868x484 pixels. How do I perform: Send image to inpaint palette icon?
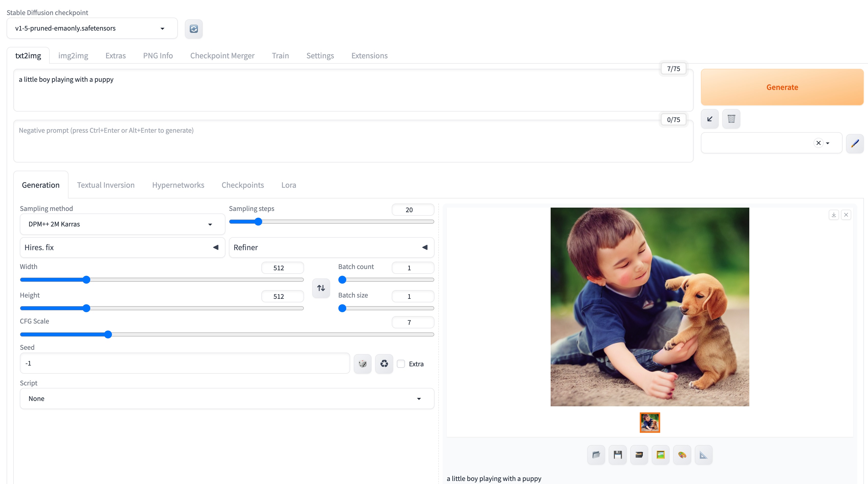pyautogui.click(x=682, y=455)
